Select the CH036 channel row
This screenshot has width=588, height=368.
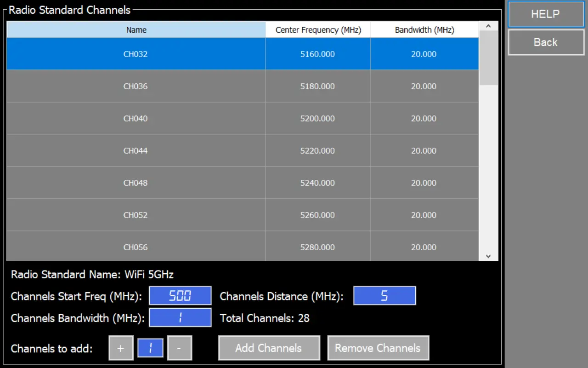pos(136,86)
